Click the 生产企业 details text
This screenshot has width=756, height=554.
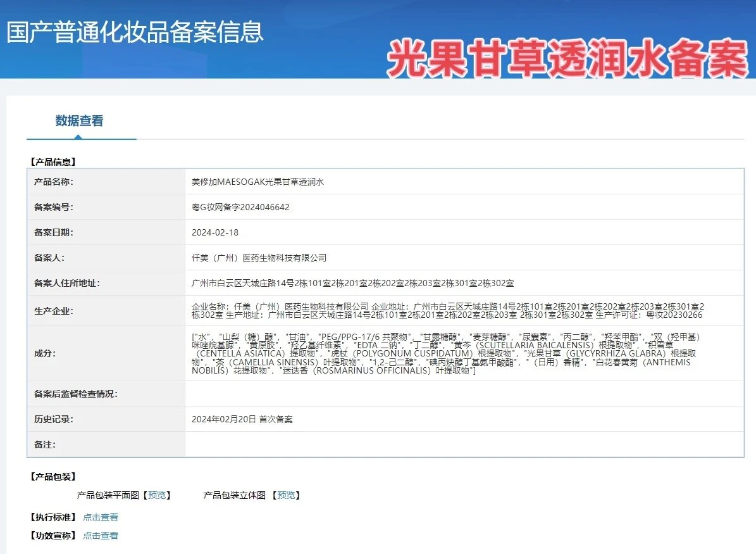pyautogui.click(x=447, y=311)
